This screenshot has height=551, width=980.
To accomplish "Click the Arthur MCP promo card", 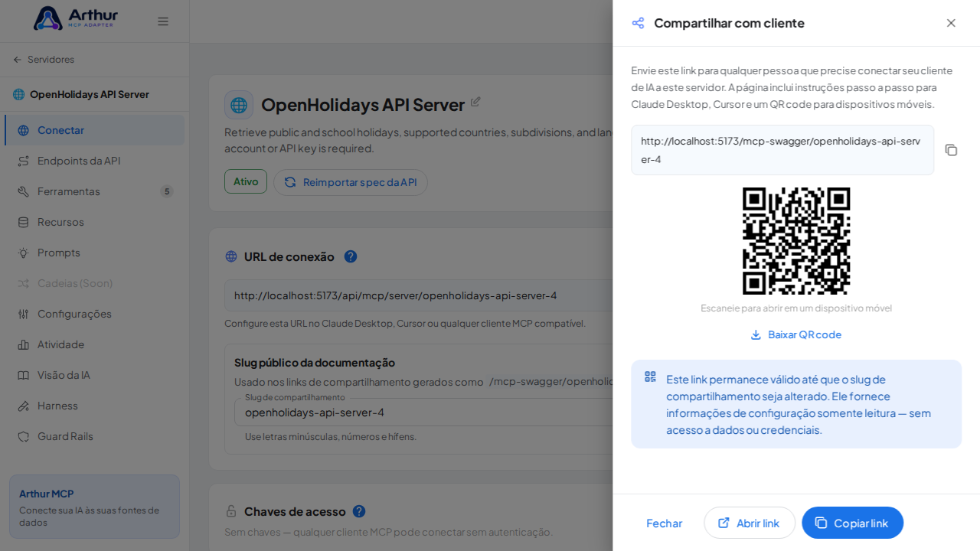I will pyautogui.click(x=95, y=507).
